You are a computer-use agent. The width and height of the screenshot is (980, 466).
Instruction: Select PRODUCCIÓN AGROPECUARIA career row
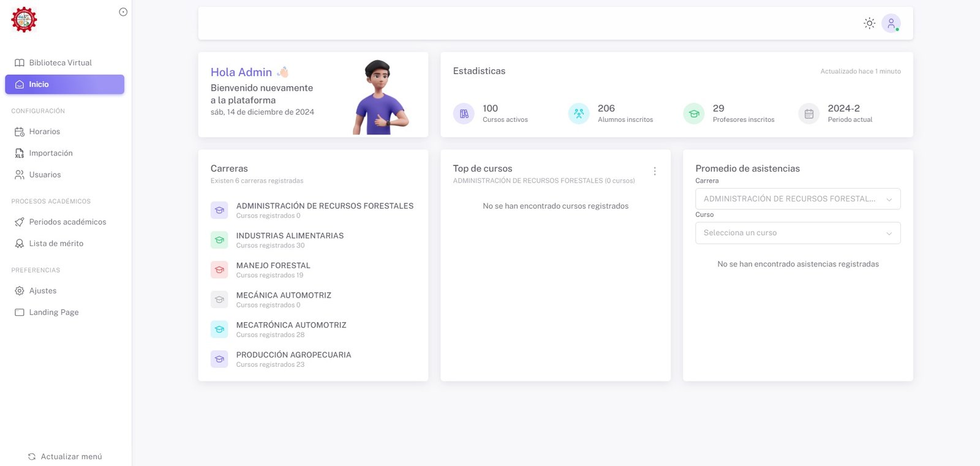[312, 359]
